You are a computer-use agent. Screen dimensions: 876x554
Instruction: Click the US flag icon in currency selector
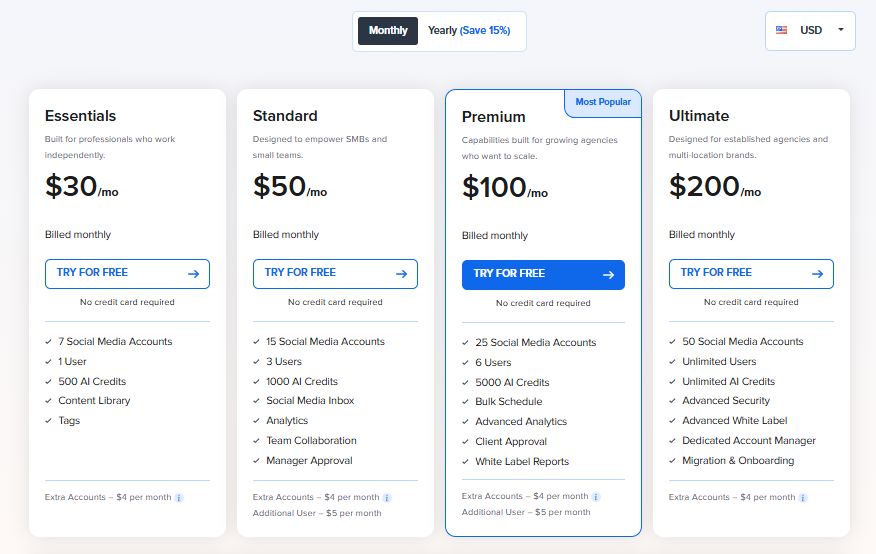click(x=781, y=30)
